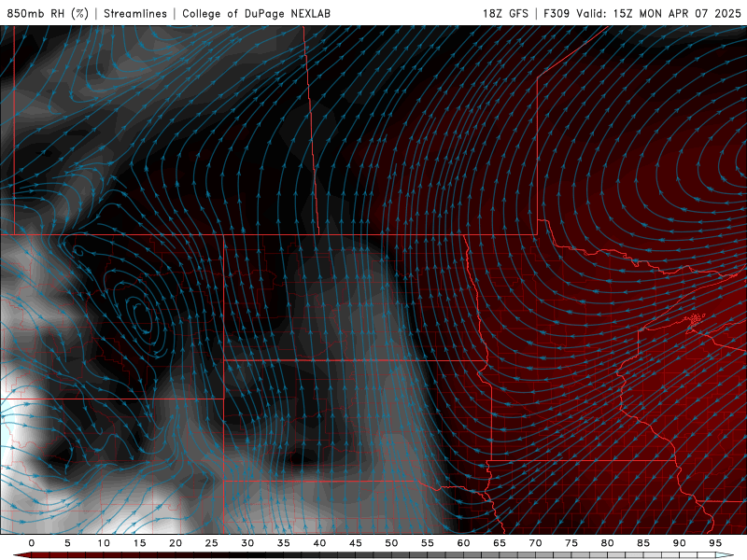The width and height of the screenshot is (747, 560).
Task: Click the '60' value on the color scale
Action: coord(463,543)
